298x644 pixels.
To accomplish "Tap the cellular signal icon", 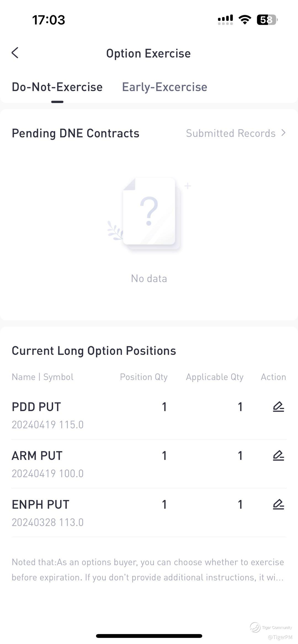I will [225, 20].
